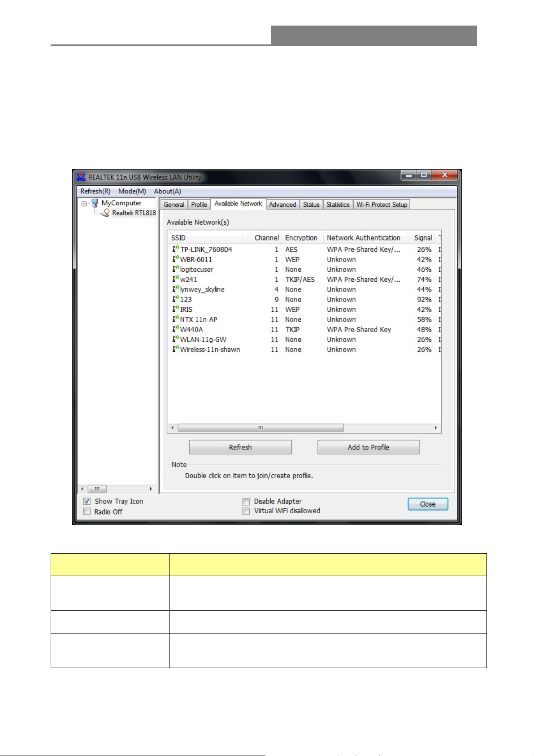Viewport: 534px width, 756px height.
Task: Click the Realtek RTL818 adapter icon
Action: 105,213
